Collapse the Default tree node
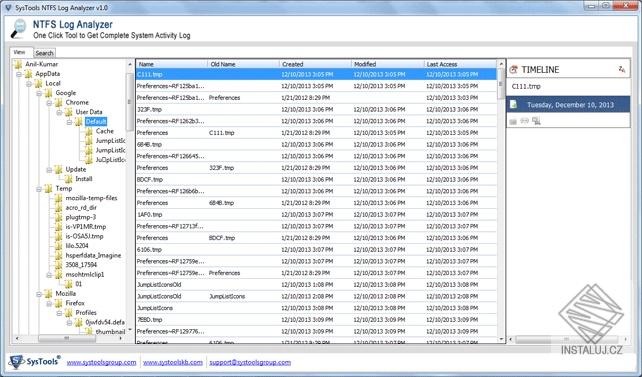 [x=69, y=122]
